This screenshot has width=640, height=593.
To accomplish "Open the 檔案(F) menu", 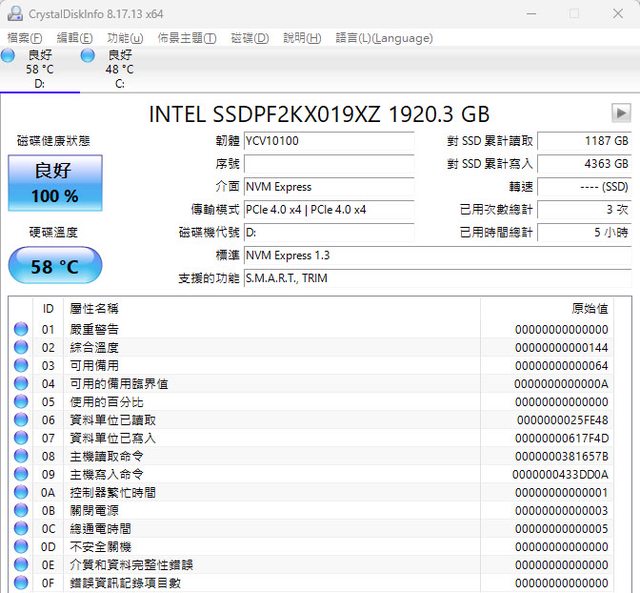I will coord(24,38).
